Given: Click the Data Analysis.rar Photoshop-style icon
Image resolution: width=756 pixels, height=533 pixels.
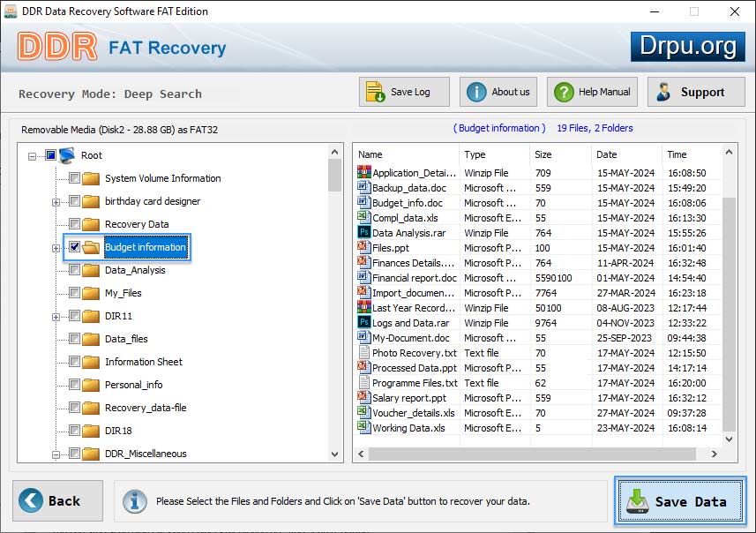Looking at the screenshot, I should [363, 232].
